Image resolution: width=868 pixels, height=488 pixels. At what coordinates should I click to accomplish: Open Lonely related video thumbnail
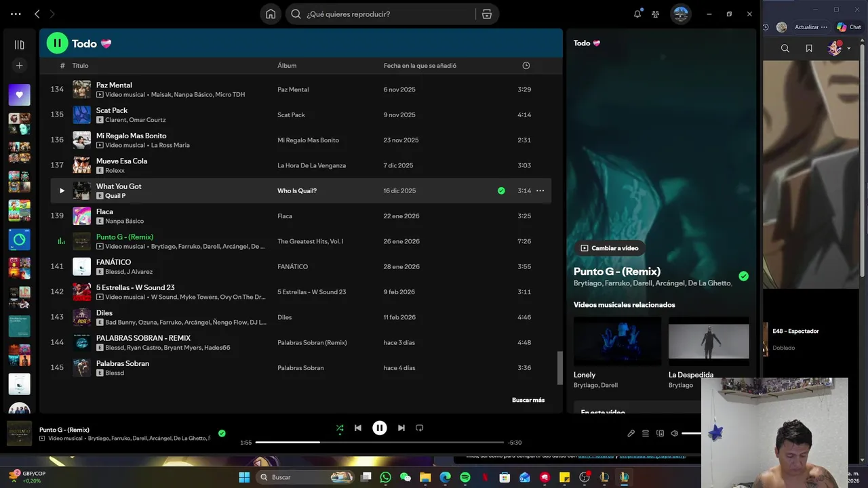tap(617, 341)
